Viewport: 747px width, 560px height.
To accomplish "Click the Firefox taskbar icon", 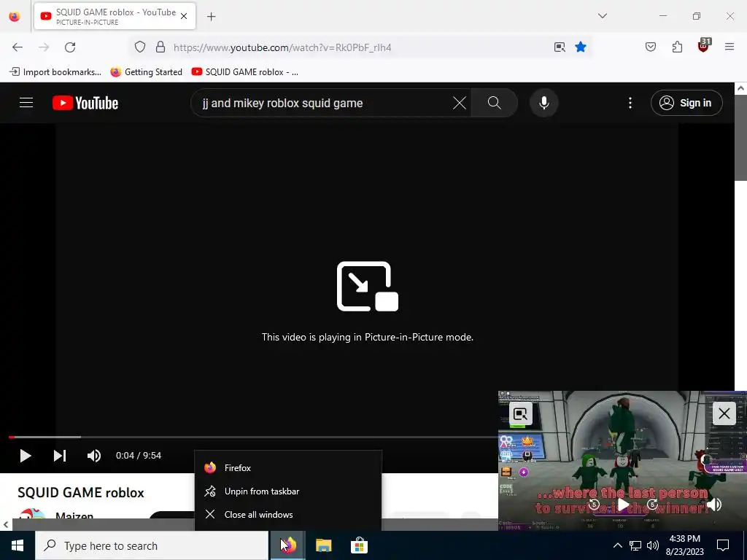I will tap(288, 545).
